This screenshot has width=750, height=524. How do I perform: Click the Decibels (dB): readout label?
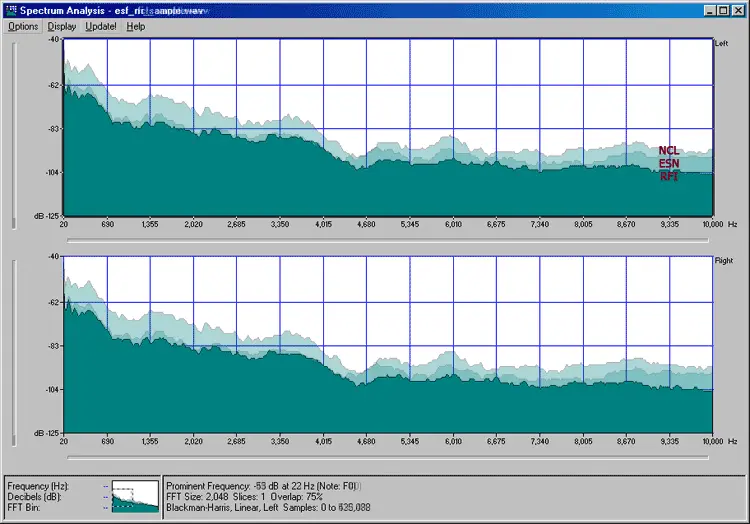pyautogui.click(x=35, y=497)
